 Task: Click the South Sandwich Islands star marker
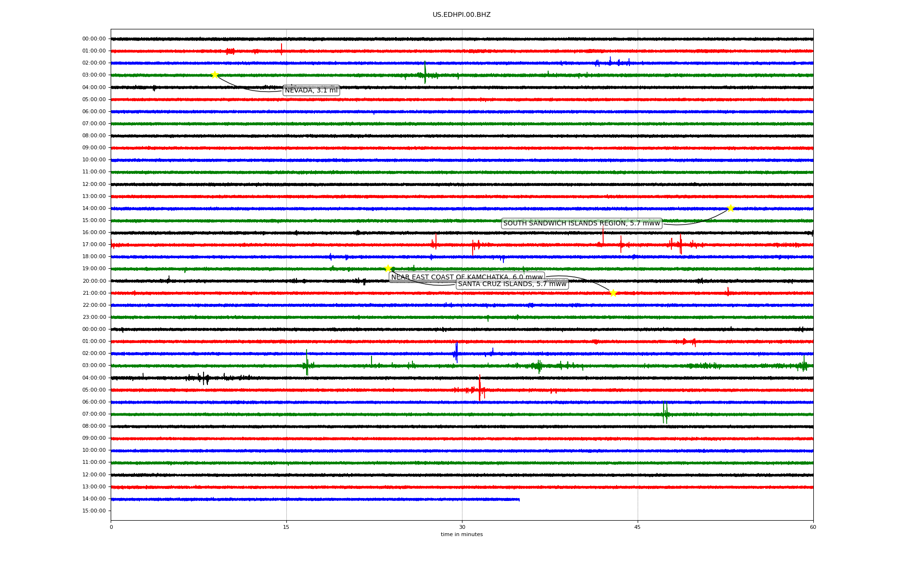(731, 208)
